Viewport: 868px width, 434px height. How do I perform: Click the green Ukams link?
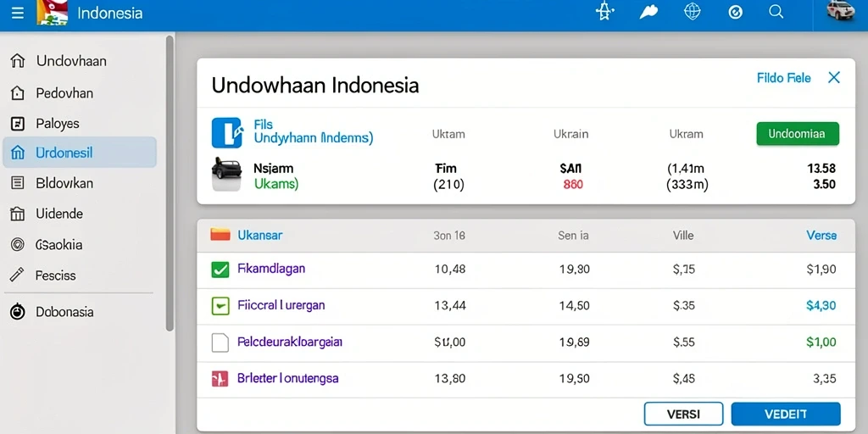(276, 184)
